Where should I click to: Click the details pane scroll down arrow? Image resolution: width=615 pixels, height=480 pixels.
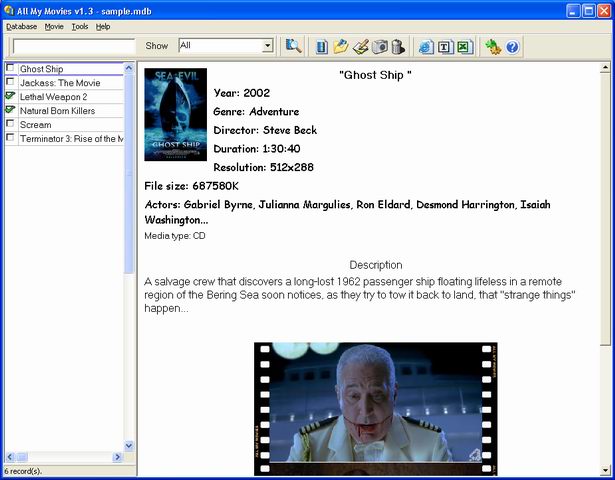pos(605,470)
